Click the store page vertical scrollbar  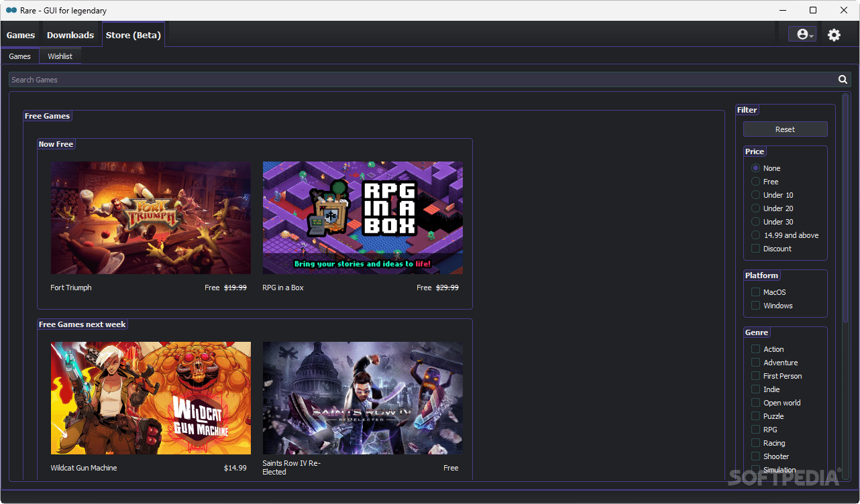(x=846, y=208)
